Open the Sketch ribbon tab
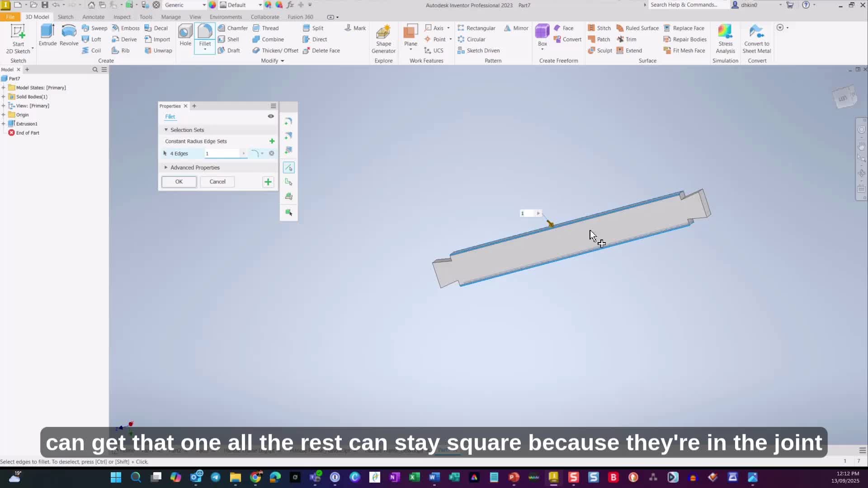 point(66,17)
